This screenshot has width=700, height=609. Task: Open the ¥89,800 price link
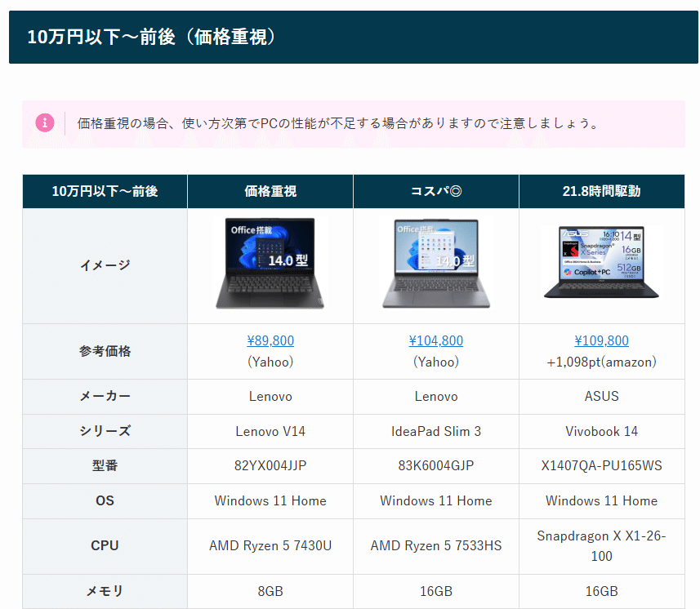click(x=270, y=341)
